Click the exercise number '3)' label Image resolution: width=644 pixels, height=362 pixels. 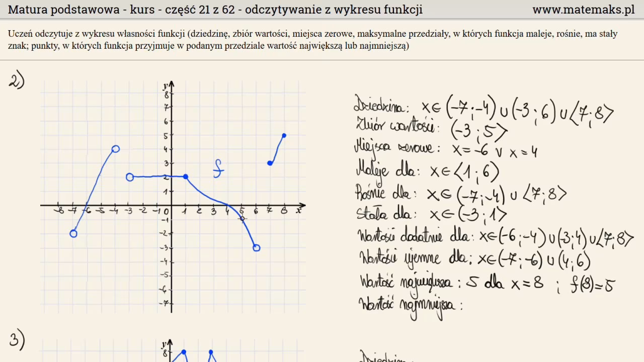[x=17, y=341]
